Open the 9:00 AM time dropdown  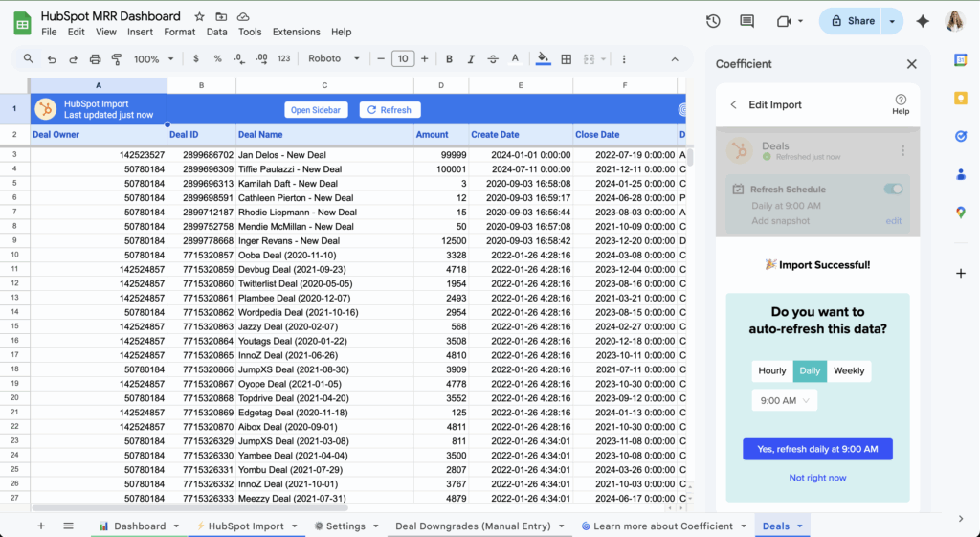785,401
